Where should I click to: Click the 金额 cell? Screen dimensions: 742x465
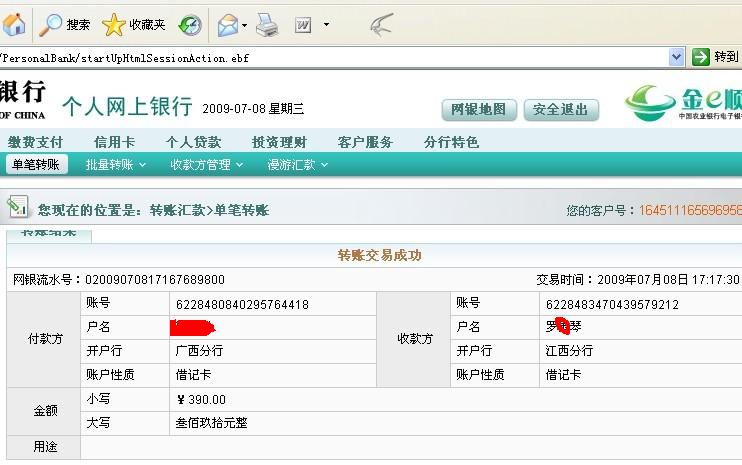pyautogui.click(x=44, y=411)
